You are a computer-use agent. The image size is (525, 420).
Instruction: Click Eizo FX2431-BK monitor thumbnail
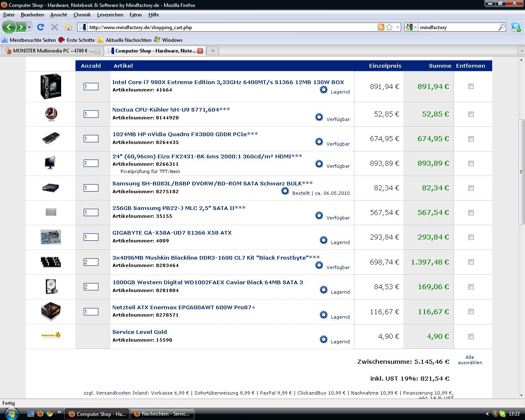tap(51, 163)
